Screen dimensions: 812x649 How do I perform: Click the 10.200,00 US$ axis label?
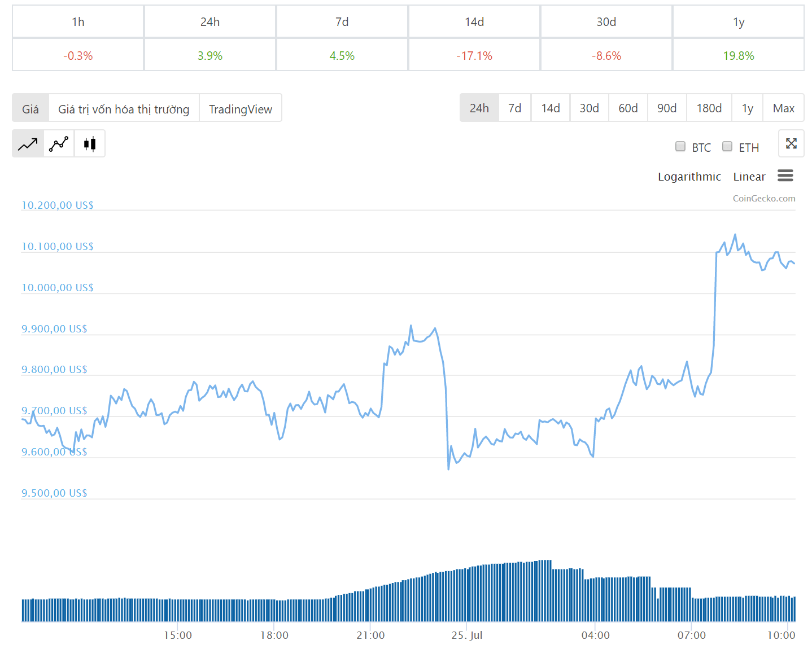click(58, 205)
